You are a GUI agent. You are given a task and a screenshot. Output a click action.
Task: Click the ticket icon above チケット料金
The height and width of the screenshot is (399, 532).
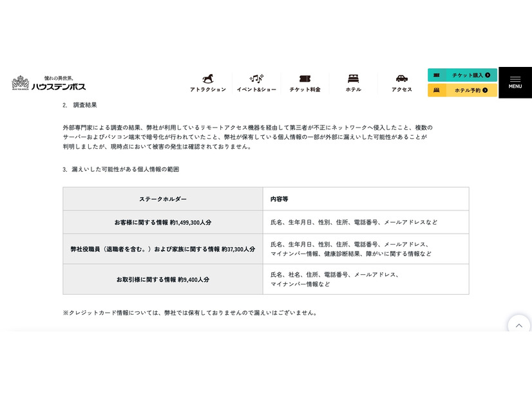pyautogui.click(x=304, y=78)
